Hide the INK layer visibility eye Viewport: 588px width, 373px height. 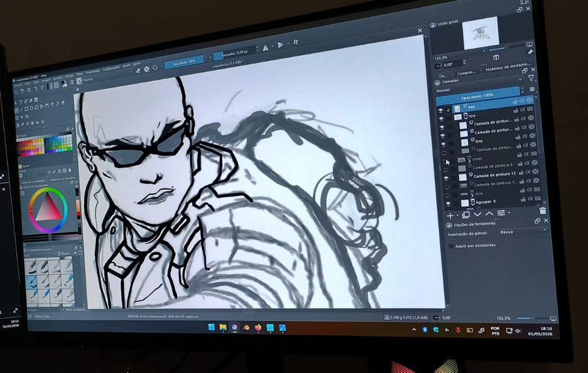[441, 110]
